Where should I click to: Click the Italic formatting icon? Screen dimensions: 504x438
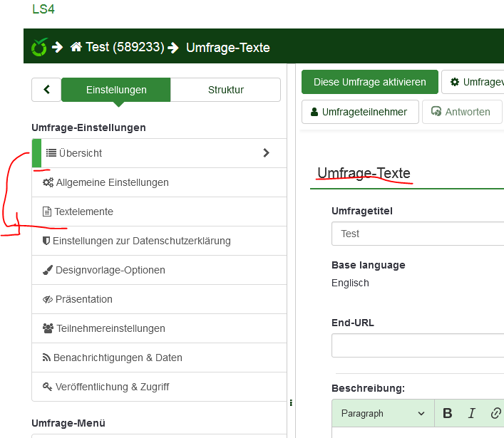(471, 413)
